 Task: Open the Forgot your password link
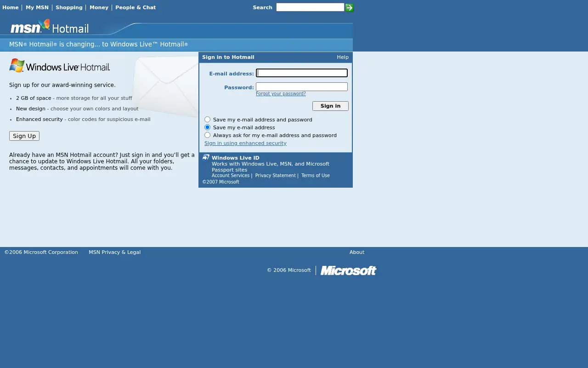[281, 94]
